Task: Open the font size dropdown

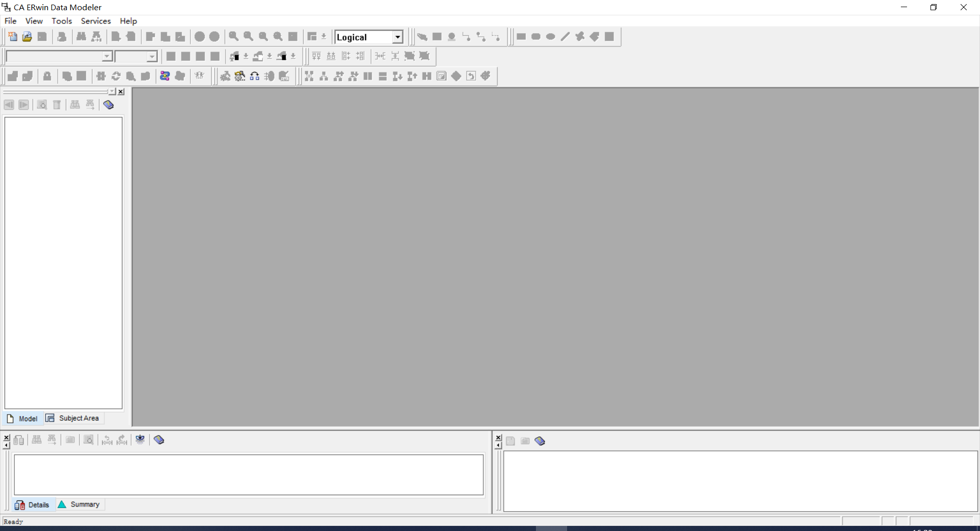Action: [152, 56]
